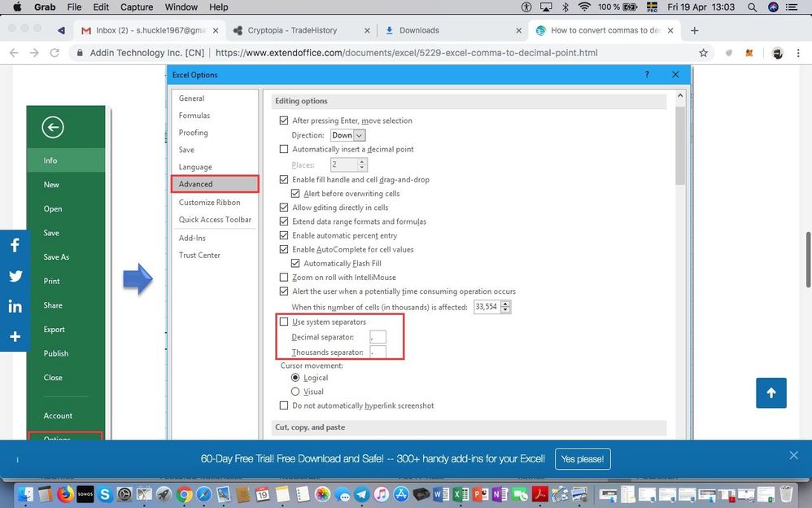
Task: Share the page on LinkedIn
Action: click(x=15, y=306)
